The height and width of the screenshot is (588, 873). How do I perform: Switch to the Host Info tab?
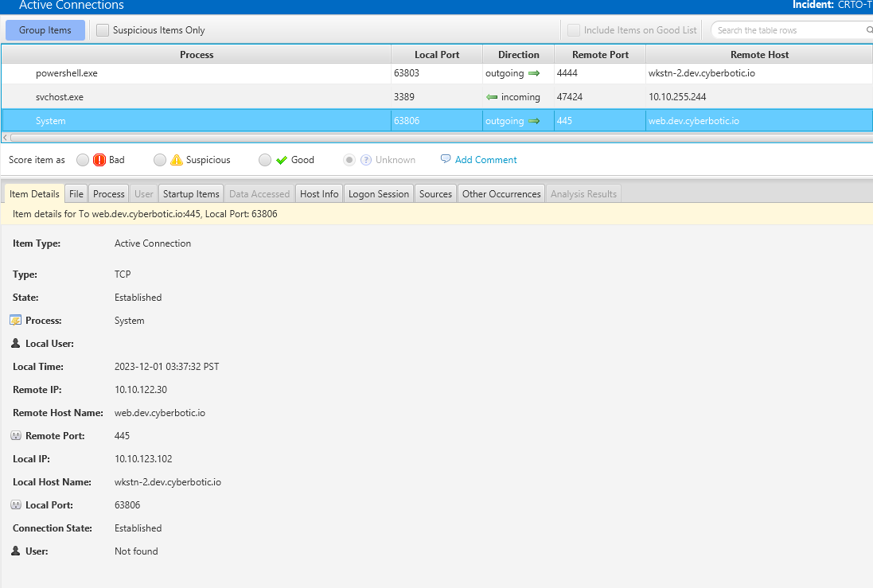coord(319,193)
